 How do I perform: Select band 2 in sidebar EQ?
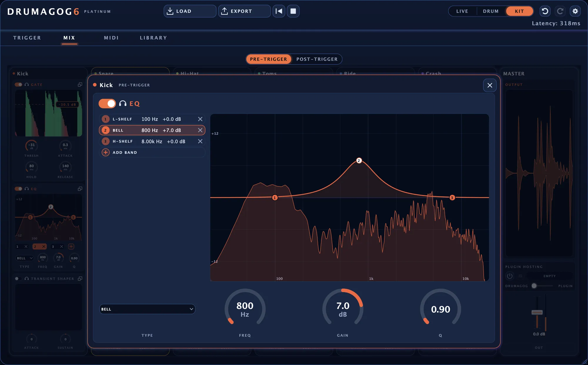[x=39, y=246]
